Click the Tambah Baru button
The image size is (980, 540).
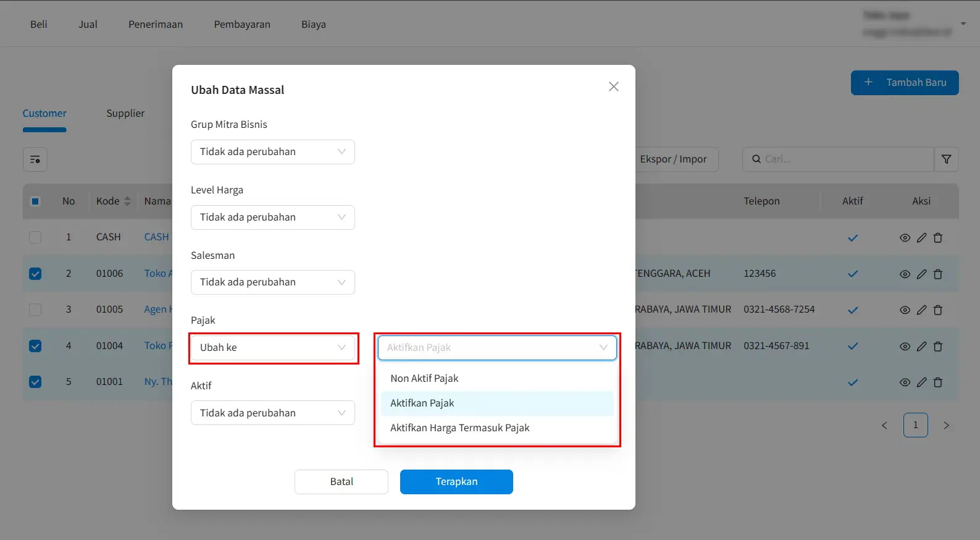pyautogui.click(x=905, y=83)
